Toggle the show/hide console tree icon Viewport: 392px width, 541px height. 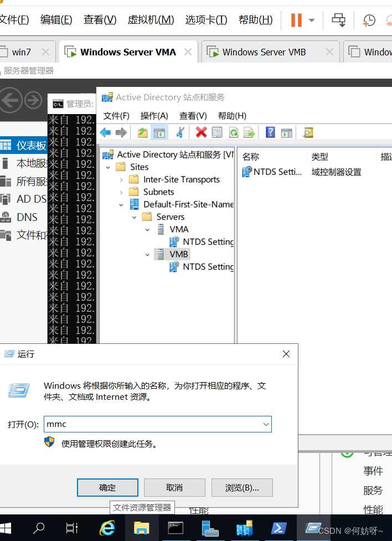point(159,132)
